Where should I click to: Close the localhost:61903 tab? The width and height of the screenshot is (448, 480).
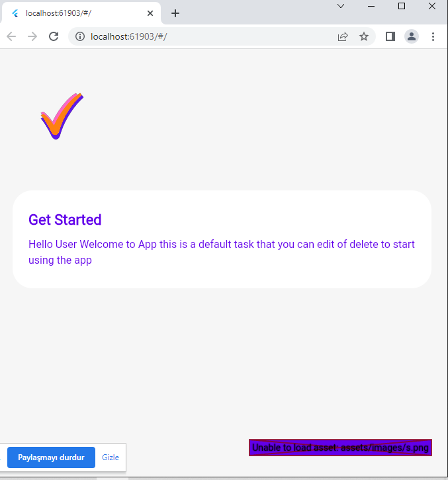[150, 13]
